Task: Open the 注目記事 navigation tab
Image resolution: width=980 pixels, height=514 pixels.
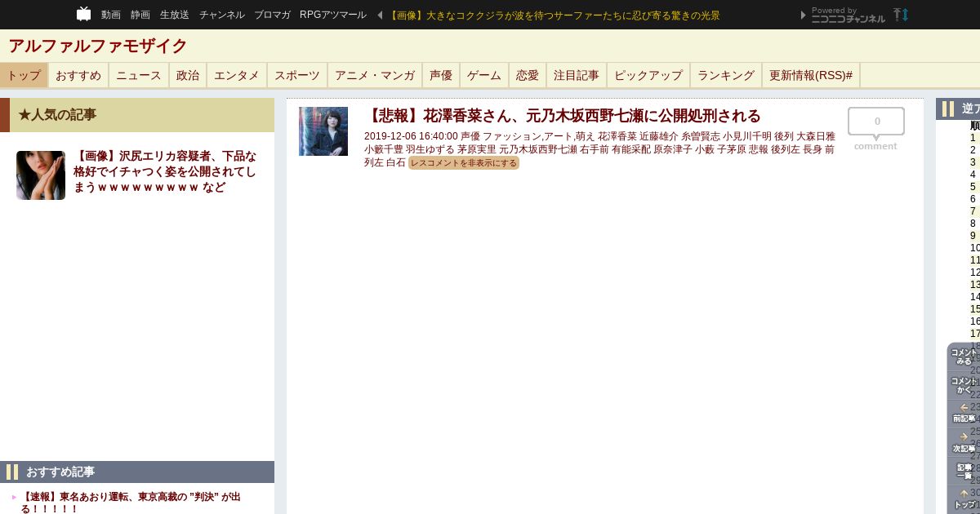Action: point(577,75)
